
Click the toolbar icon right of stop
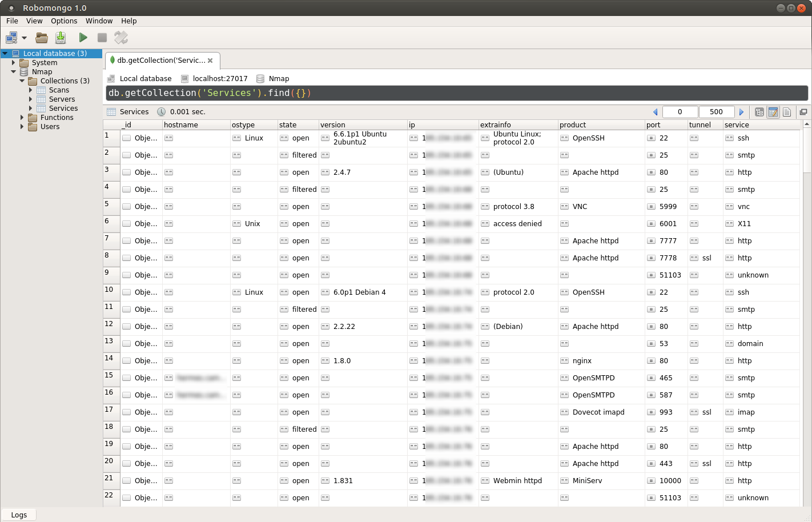coord(121,38)
